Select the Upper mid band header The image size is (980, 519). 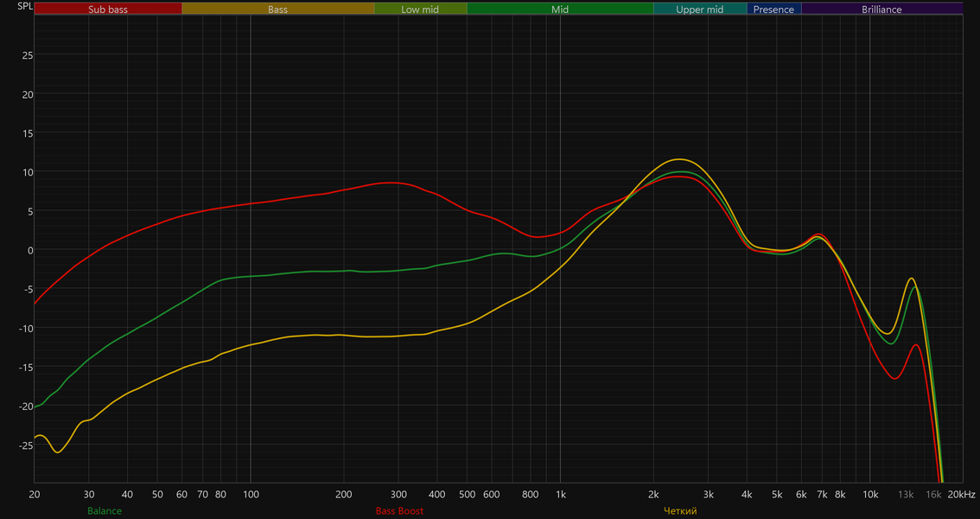(700, 10)
